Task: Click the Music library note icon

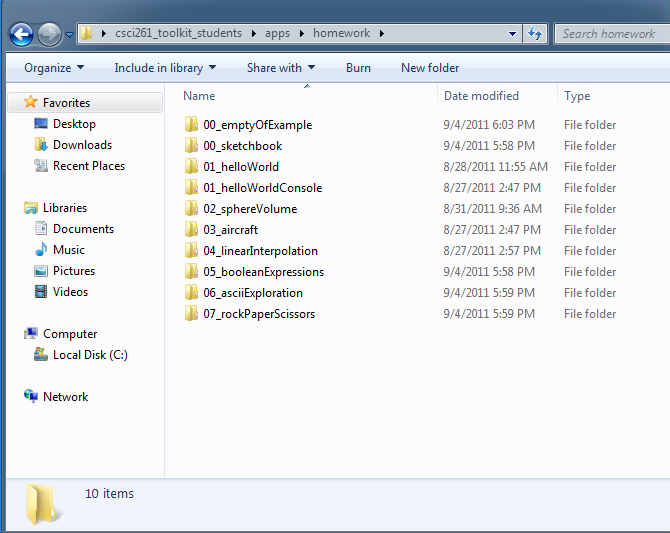Action: pos(41,249)
